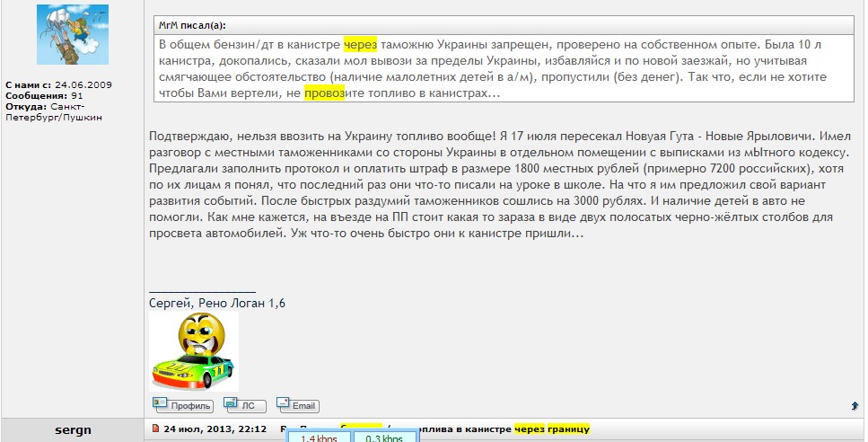
Task: Click the Email button under the signature
Action: click(298, 405)
